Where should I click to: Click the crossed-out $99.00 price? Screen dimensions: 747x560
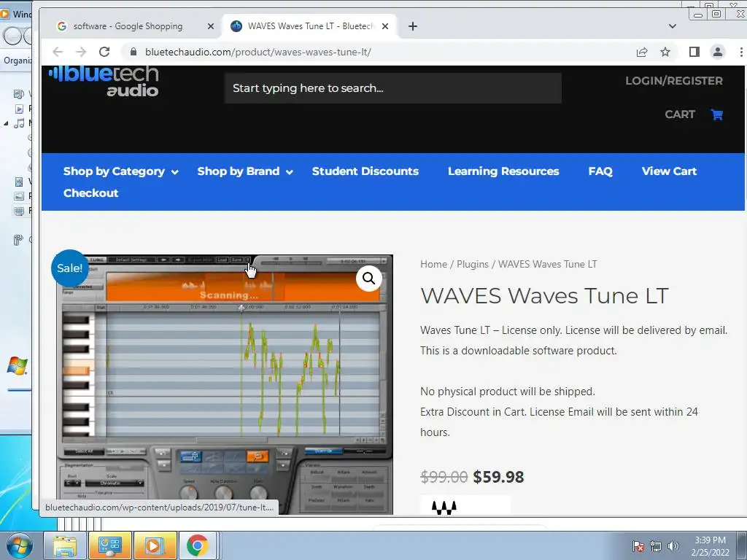pyautogui.click(x=444, y=477)
